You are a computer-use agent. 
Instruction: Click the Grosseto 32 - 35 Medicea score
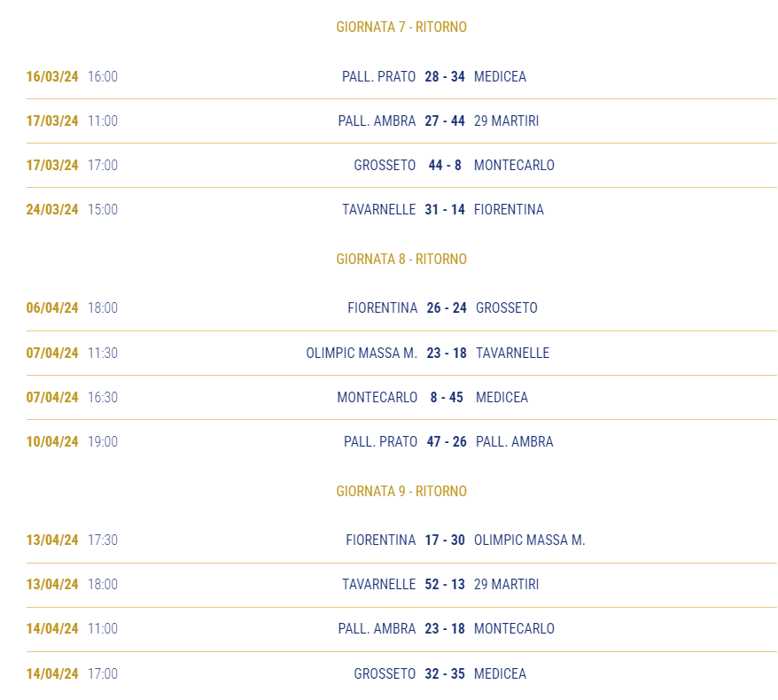click(445, 673)
